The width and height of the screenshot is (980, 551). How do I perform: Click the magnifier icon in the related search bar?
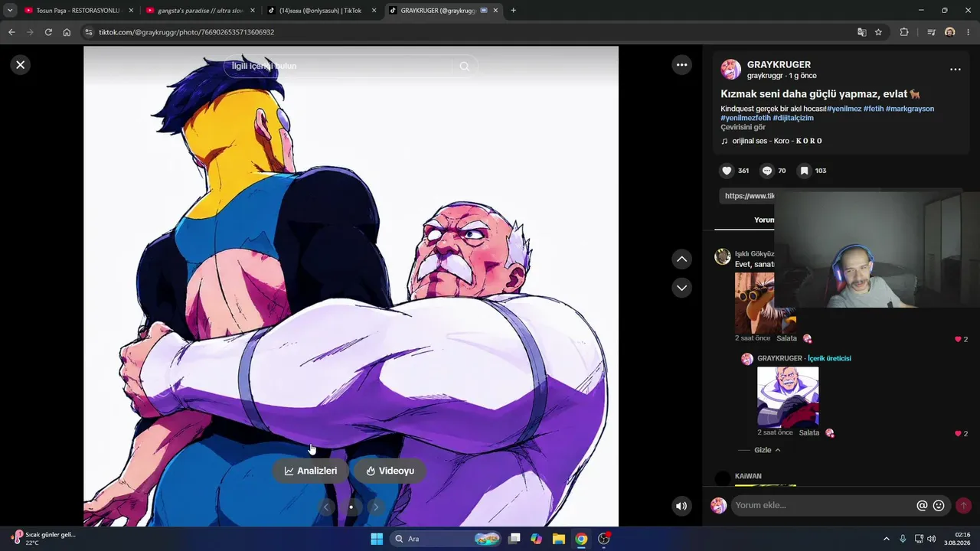pos(465,67)
